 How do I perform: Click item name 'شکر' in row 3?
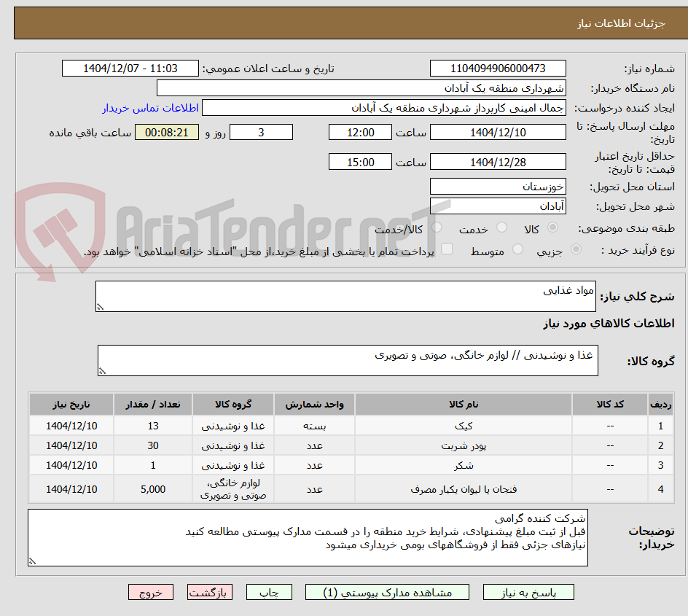(464, 466)
